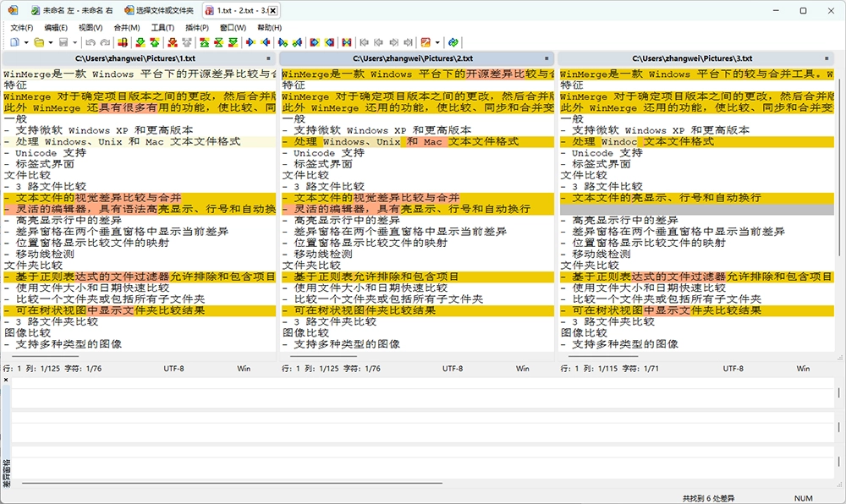This screenshot has width=846, height=504.
Task: Open the 帮助(H) menu
Action: point(269,28)
